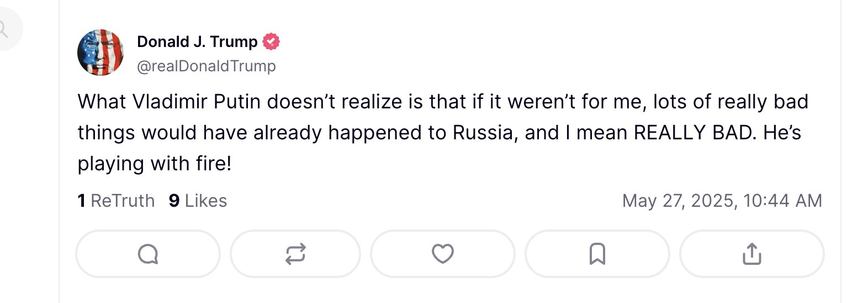
Task: Click the red verified badge
Action: click(271, 41)
